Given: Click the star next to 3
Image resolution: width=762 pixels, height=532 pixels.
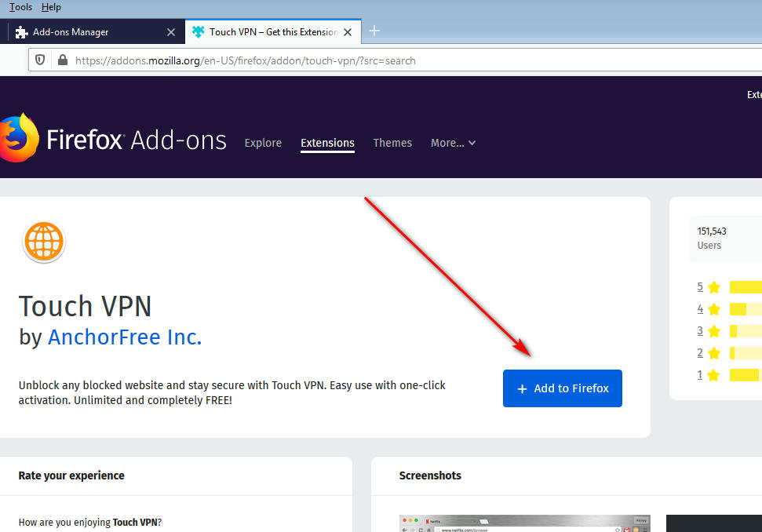Looking at the screenshot, I should point(714,331).
